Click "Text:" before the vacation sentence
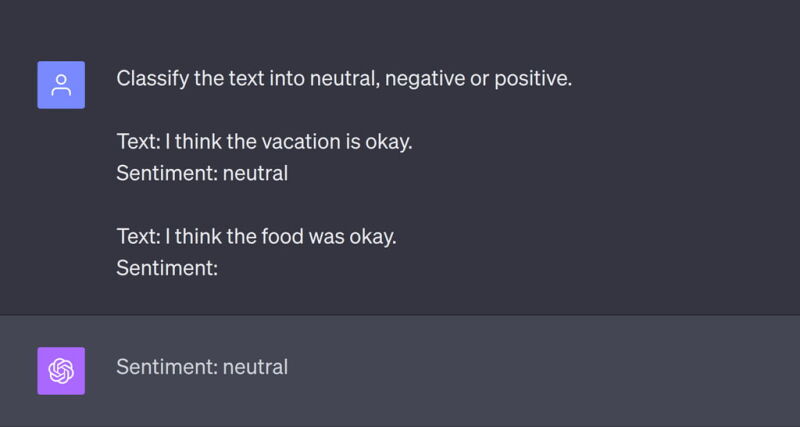The height and width of the screenshot is (427, 800). pyautogui.click(x=137, y=142)
